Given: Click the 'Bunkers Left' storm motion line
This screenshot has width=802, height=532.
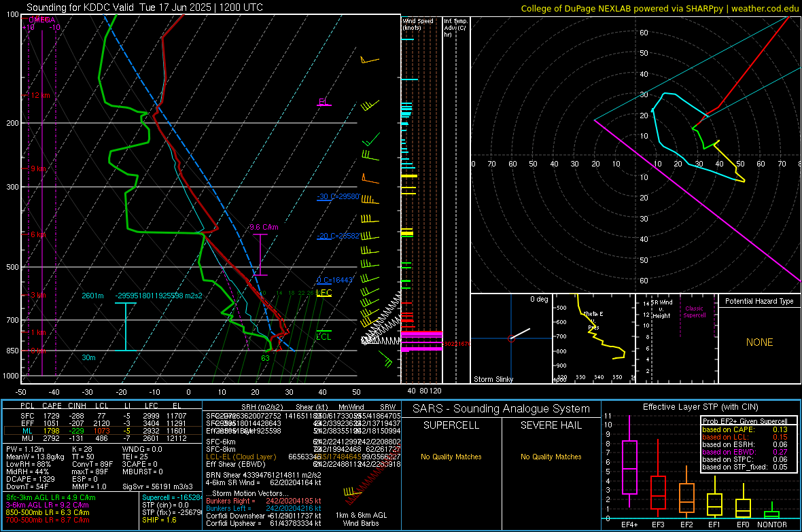Looking at the screenshot, I should pyautogui.click(x=264, y=508).
